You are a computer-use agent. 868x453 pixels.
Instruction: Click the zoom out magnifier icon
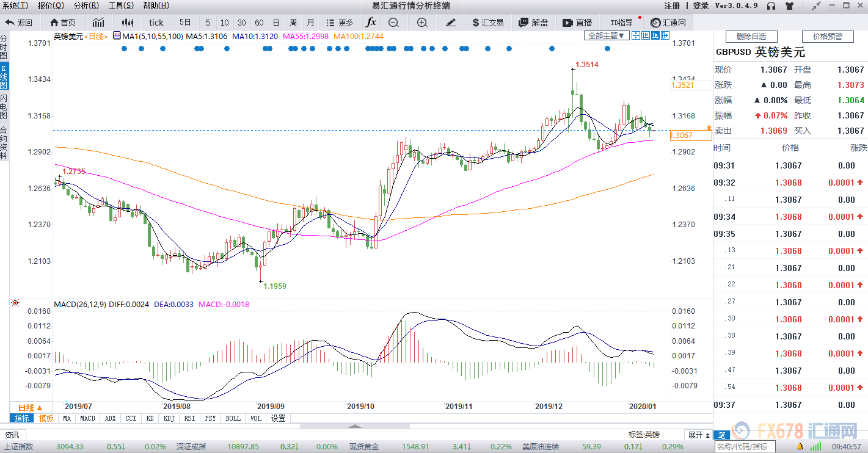[393, 23]
